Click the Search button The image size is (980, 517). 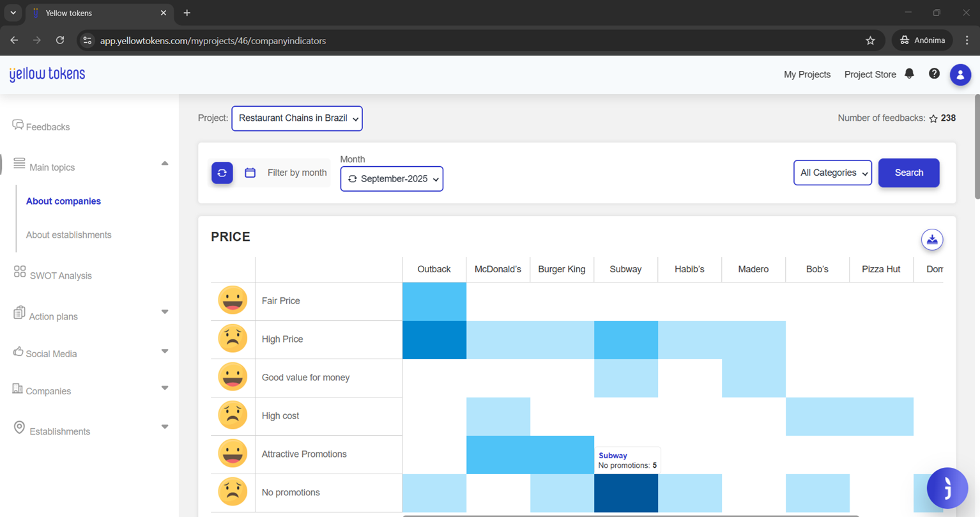tap(908, 173)
